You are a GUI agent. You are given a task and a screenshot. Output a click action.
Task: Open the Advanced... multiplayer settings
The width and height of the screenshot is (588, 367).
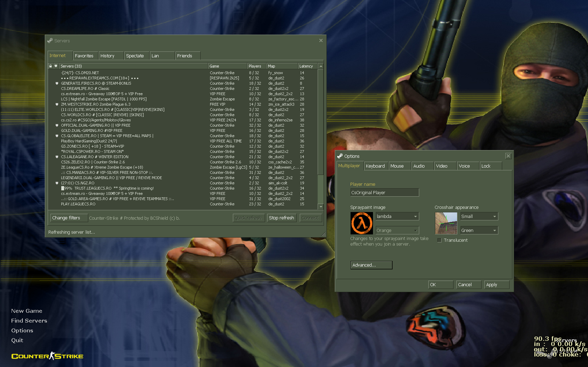pos(371,265)
